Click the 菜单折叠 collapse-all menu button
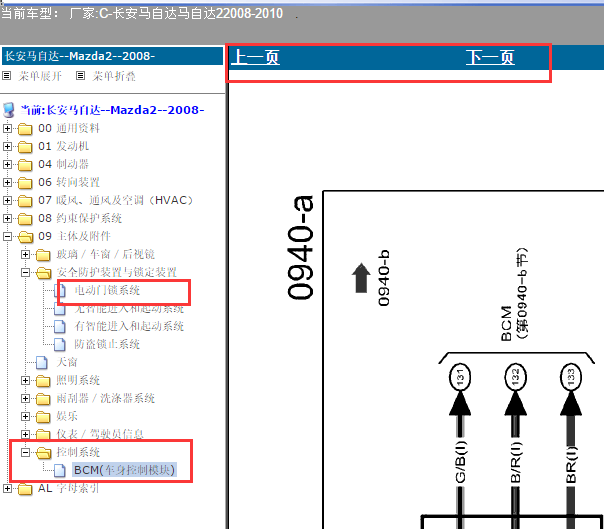Viewport: 604px width, 529px height. coord(114,76)
